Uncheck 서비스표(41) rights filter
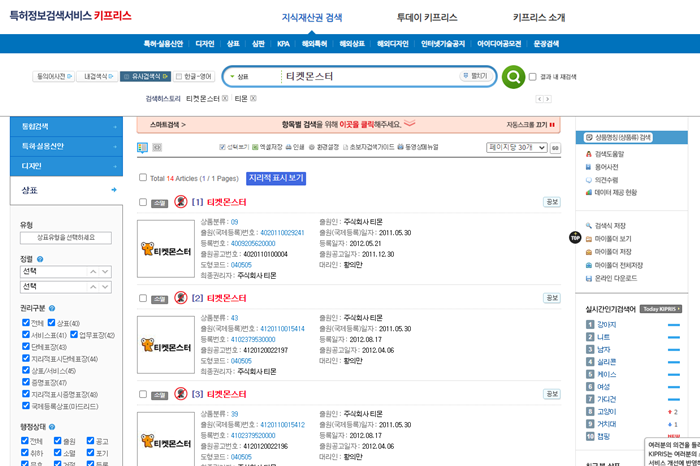 [26, 334]
